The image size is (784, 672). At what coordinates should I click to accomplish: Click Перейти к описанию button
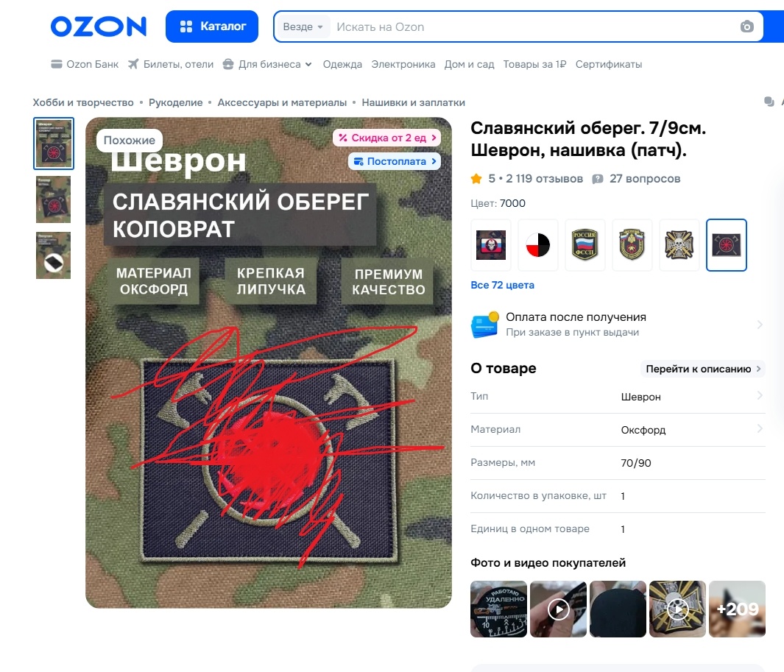(703, 369)
